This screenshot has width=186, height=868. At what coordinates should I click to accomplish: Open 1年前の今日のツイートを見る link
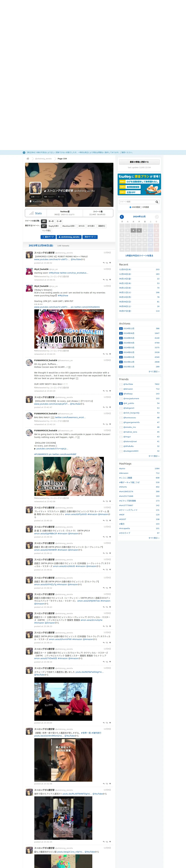point(139,256)
